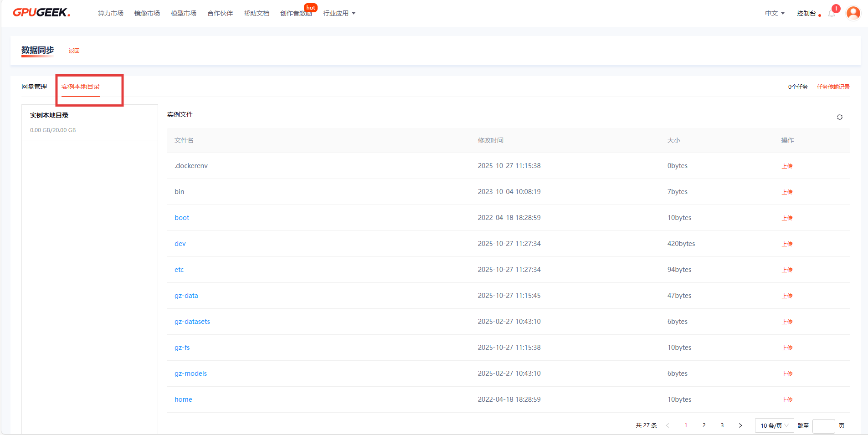The width and height of the screenshot is (868, 435).
Task: Click the 返回 link
Action: coord(74,51)
